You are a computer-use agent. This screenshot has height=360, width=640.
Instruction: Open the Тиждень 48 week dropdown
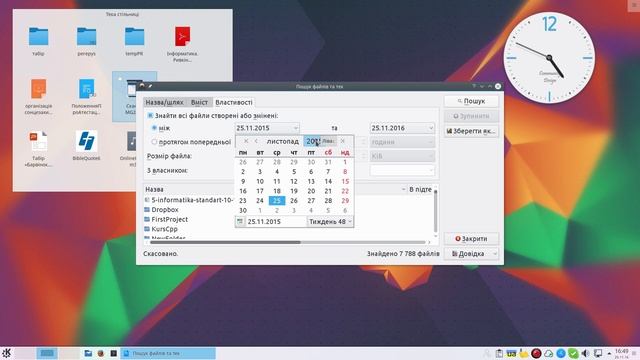[x=330, y=222]
